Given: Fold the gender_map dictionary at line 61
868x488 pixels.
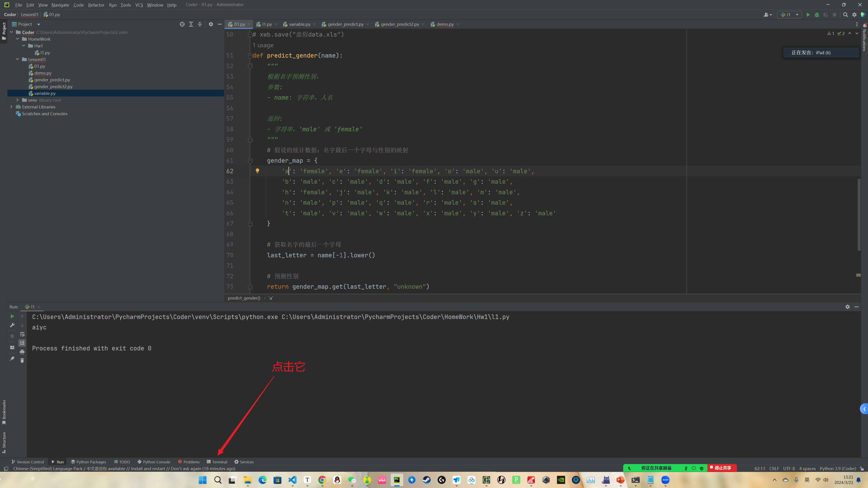Looking at the screenshot, I should 250,161.
